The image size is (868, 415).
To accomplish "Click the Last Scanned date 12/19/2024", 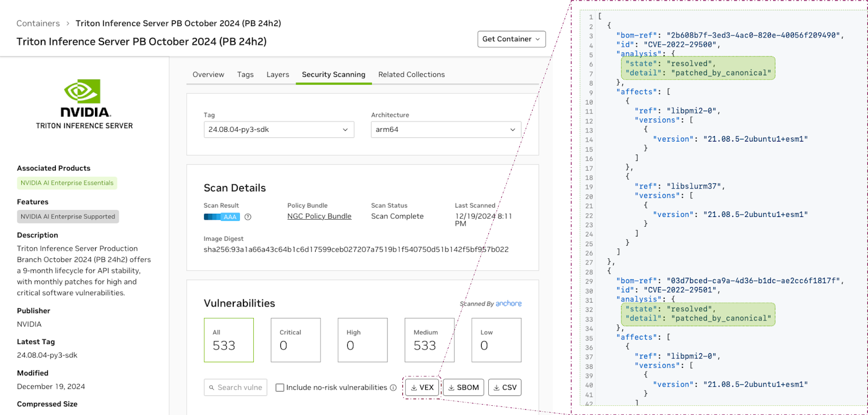I will click(x=483, y=220).
